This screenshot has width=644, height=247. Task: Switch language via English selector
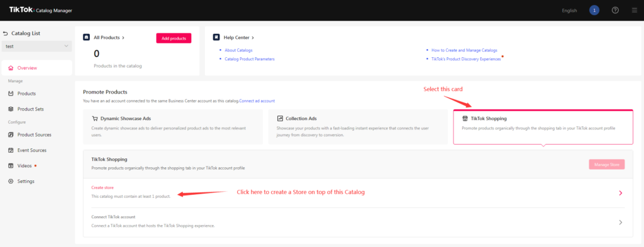pyautogui.click(x=569, y=11)
